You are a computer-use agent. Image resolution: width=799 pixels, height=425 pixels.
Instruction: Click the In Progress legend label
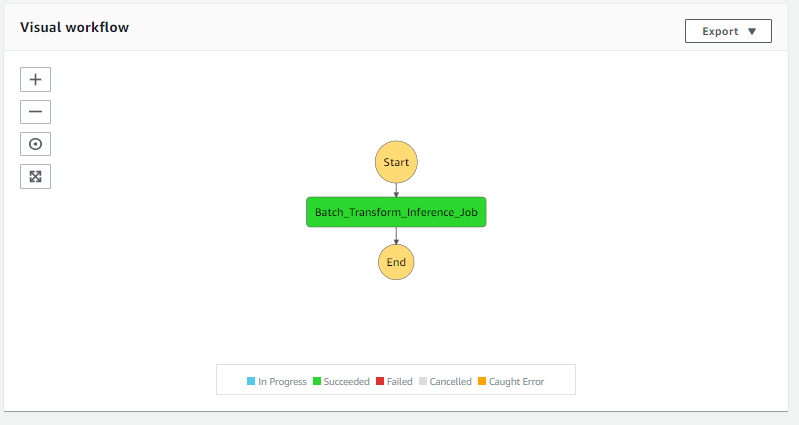point(282,381)
